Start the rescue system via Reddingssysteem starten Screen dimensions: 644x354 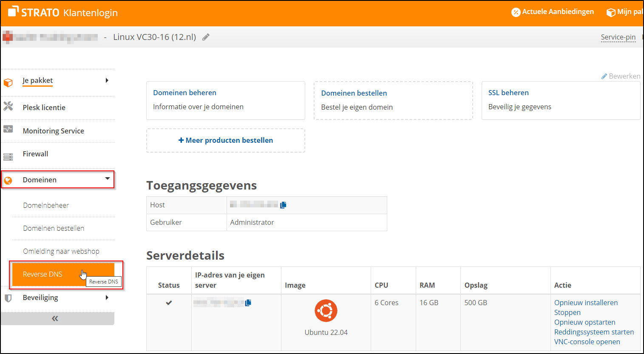[x=594, y=332]
